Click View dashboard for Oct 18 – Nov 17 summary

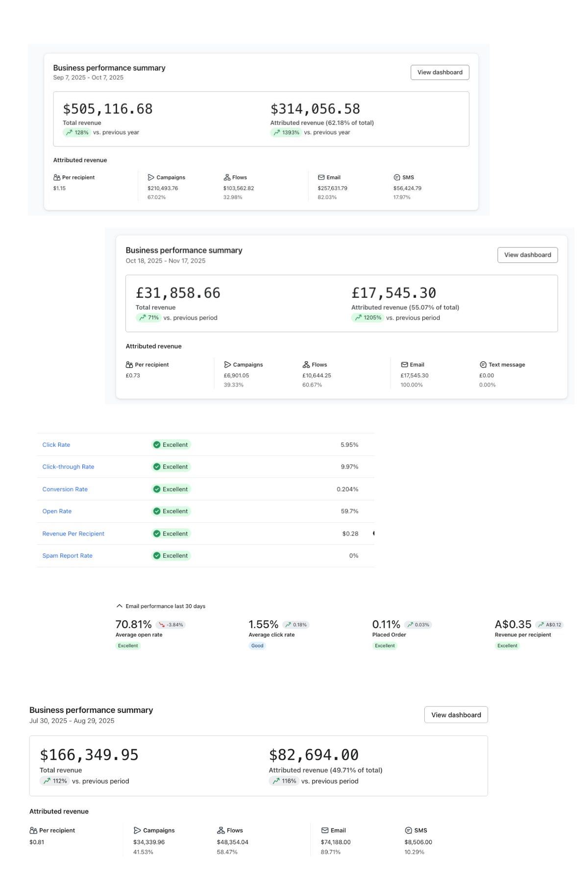(x=528, y=255)
